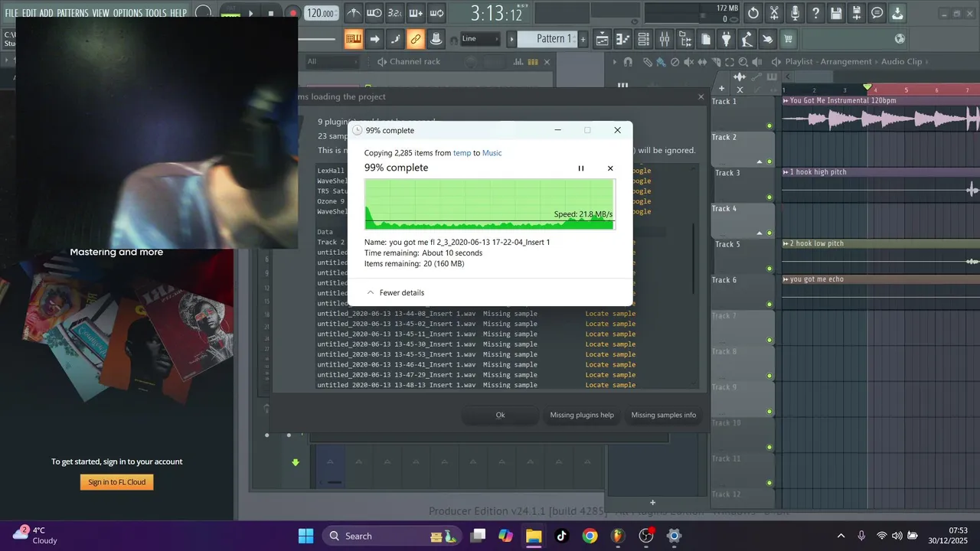Open the Playlist view icon
980x551 pixels.
tap(603, 39)
